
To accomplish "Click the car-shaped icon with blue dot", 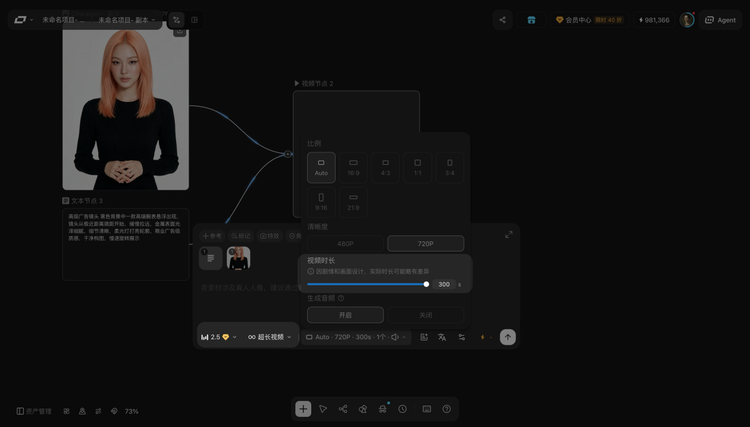I will coord(383,409).
